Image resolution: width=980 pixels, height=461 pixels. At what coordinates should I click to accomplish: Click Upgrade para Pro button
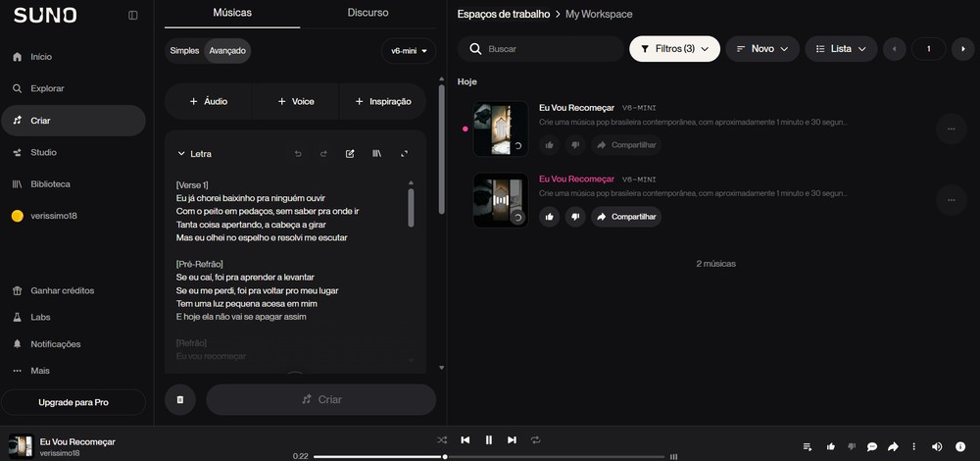(73, 402)
